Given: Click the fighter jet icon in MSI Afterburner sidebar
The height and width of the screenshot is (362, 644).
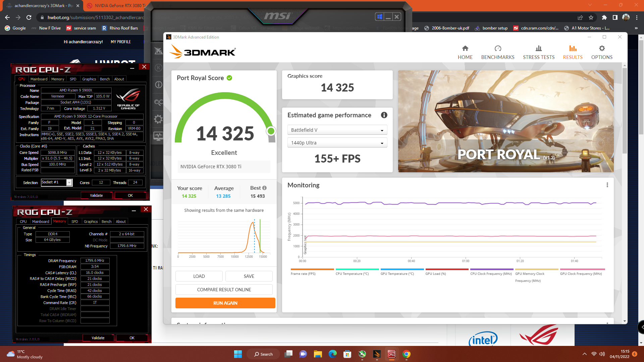Looking at the screenshot, I should [x=158, y=51].
